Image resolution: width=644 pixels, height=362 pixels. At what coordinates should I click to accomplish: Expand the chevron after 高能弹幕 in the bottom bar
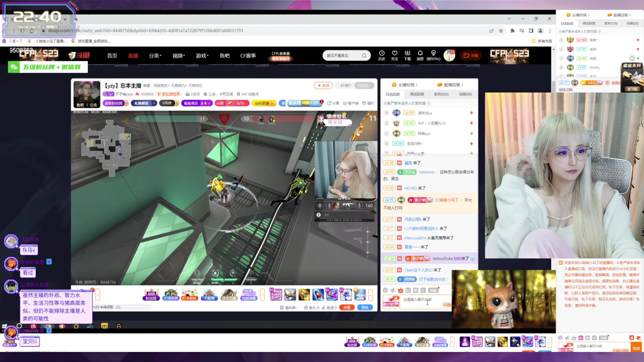point(452,342)
